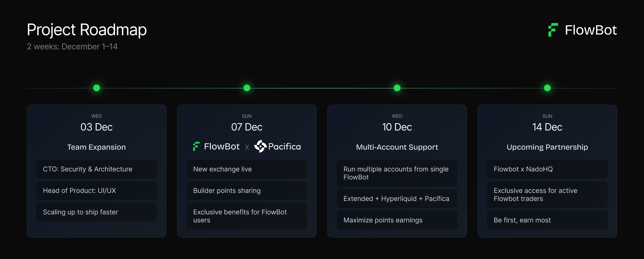Select the 07 Dec timeline dot
The width and height of the screenshot is (644, 259).
point(247,88)
